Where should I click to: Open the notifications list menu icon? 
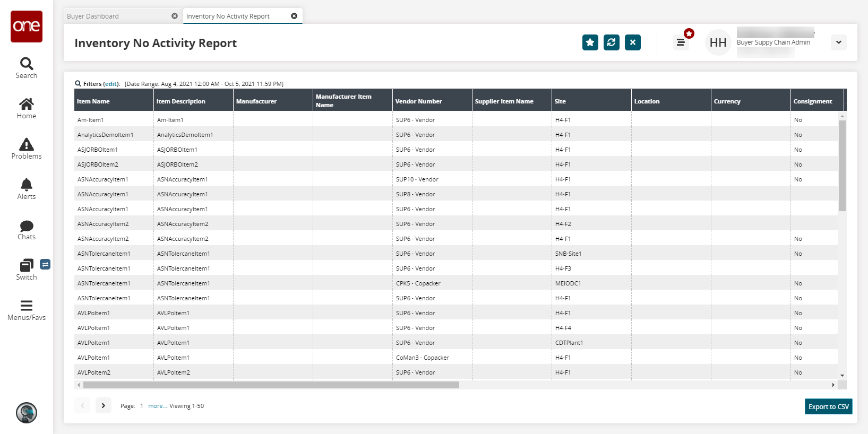(x=681, y=42)
